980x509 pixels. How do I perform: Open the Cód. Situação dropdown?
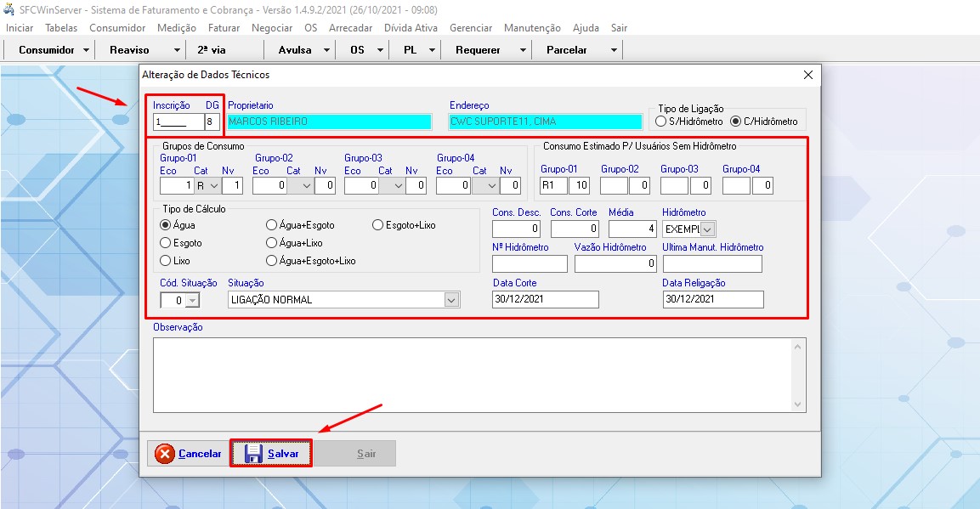[x=192, y=300]
